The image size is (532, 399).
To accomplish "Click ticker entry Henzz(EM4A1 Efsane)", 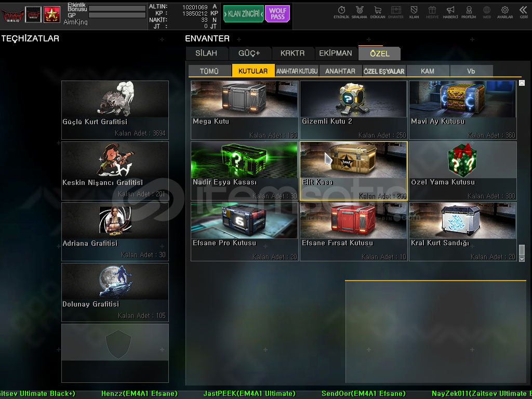I will (x=139, y=394).
